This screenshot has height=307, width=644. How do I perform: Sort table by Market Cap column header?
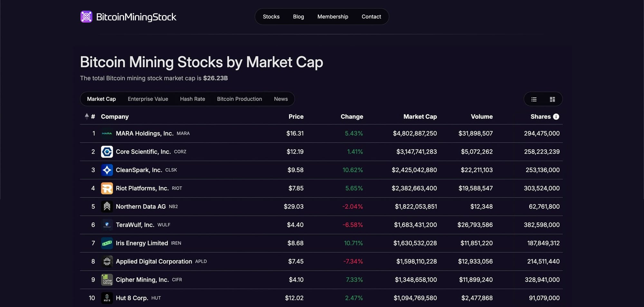coord(420,117)
